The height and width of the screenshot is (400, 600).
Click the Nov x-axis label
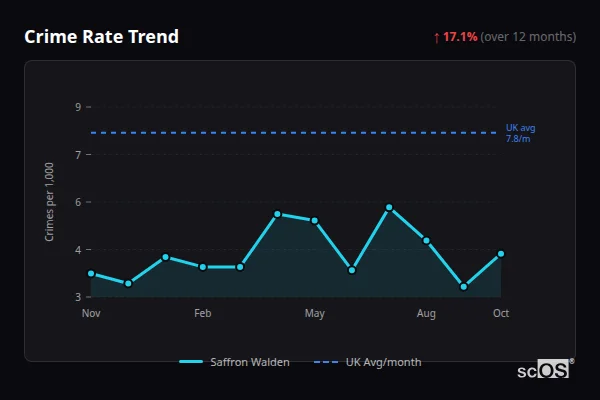(x=91, y=313)
